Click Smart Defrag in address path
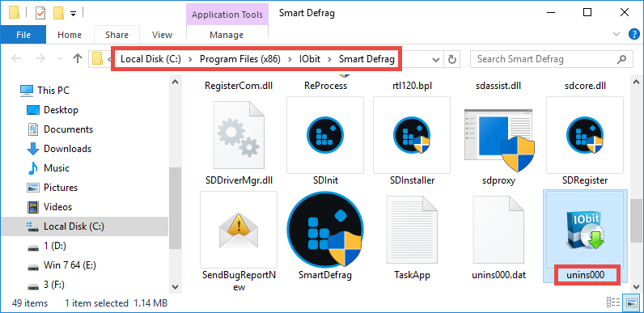644x313 pixels. (366, 59)
